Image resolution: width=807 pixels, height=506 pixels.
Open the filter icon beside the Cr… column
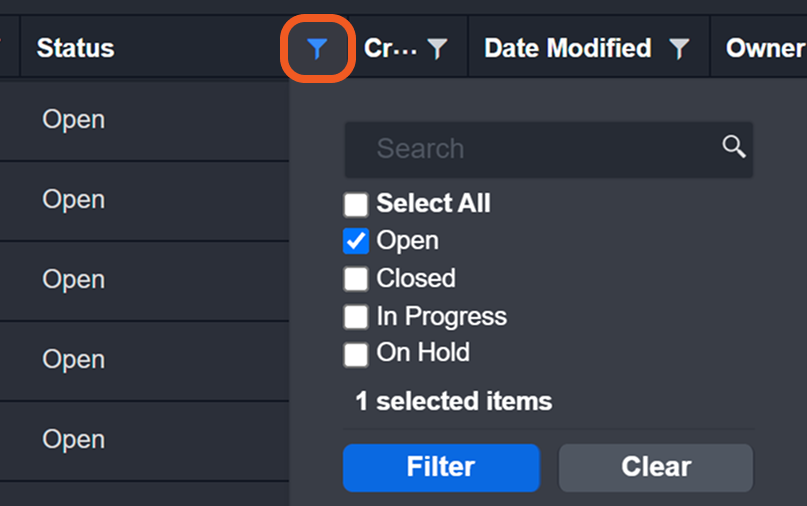coord(437,48)
